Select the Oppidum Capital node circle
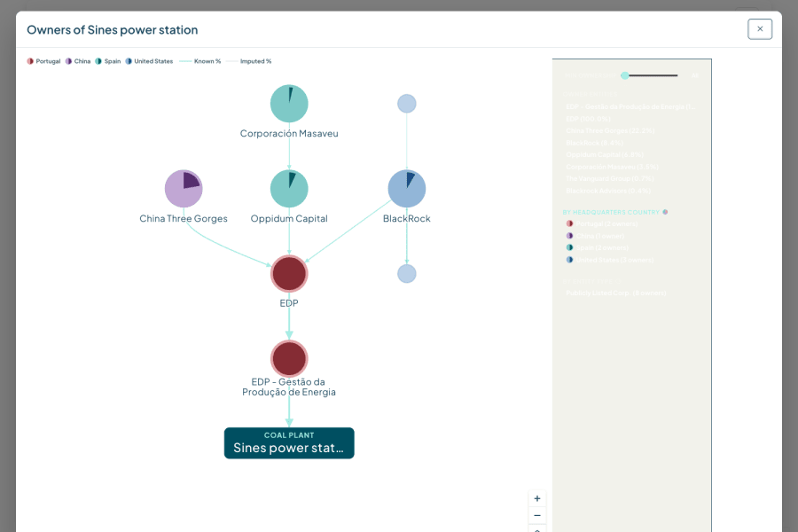 coord(289,188)
